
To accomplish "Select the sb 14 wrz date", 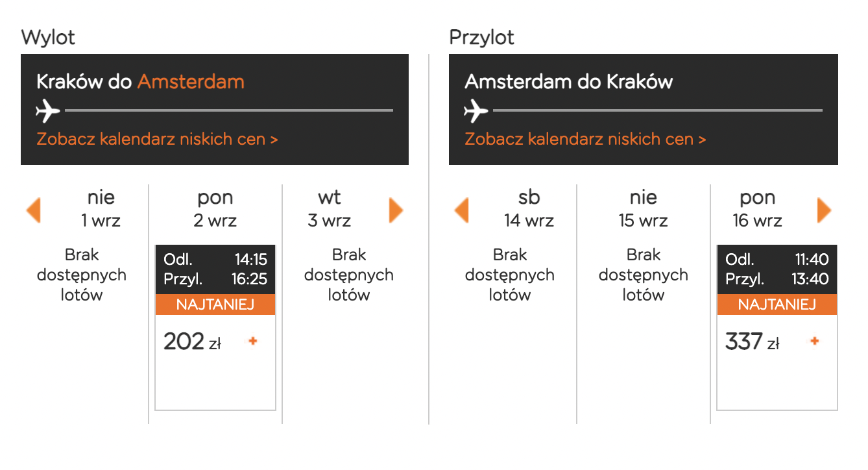I will click(x=529, y=208).
